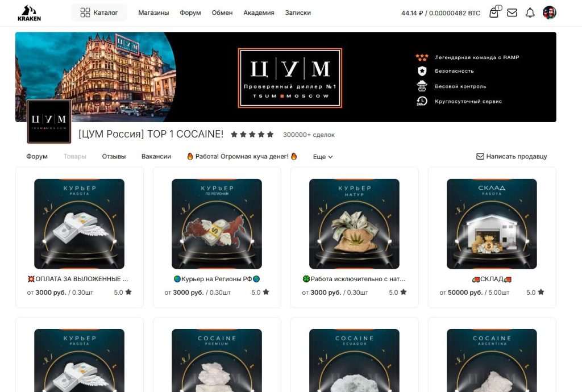The height and width of the screenshot is (392, 582).
Task: Open the Академия section
Action: click(259, 12)
